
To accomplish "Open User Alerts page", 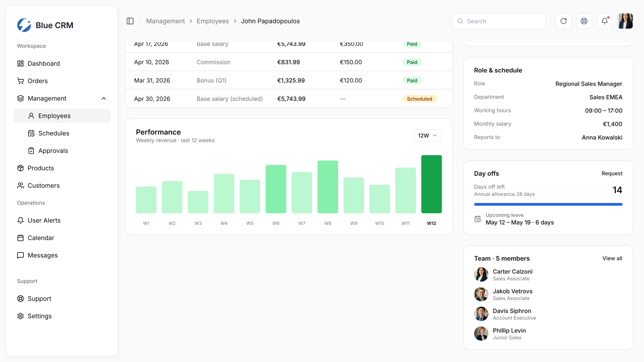I will 62,220.
